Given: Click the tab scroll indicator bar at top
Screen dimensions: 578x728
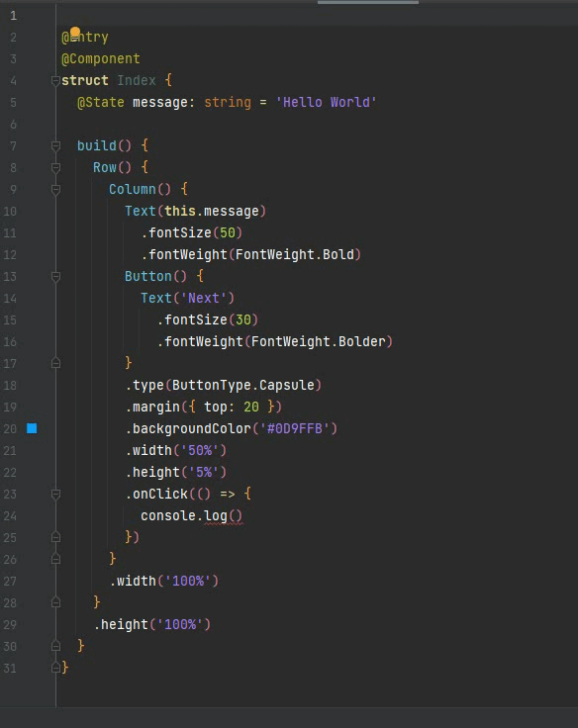Looking at the screenshot, I should 368,2.
